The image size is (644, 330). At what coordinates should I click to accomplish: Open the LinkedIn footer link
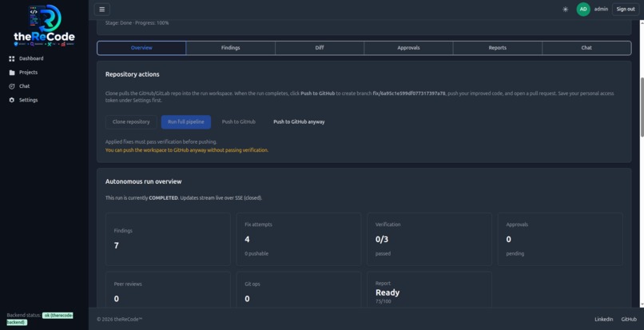pyautogui.click(x=604, y=320)
